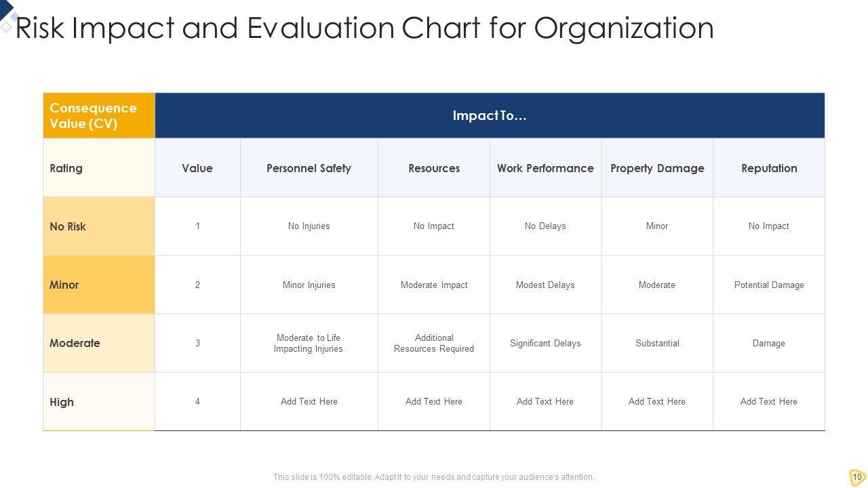Click the Personnel Safety column header
Image resolution: width=868 pixels, height=488 pixels.
pos(309,168)
